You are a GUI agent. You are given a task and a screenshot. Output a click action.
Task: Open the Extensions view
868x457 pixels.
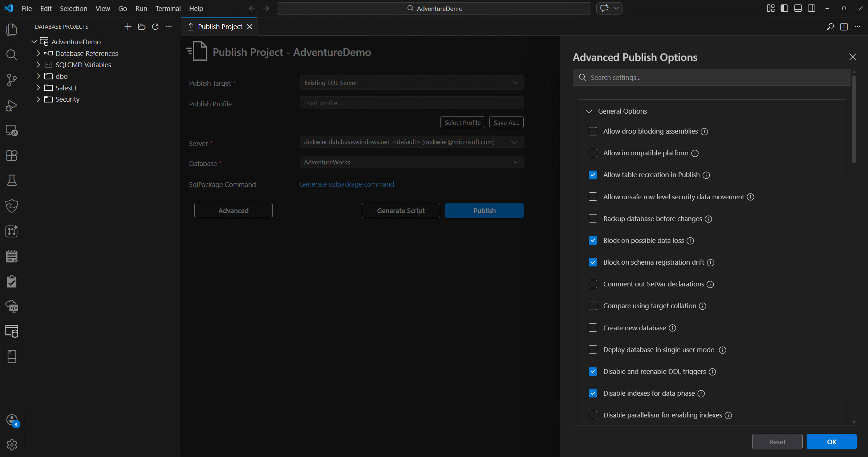click(x=12, y=155)
